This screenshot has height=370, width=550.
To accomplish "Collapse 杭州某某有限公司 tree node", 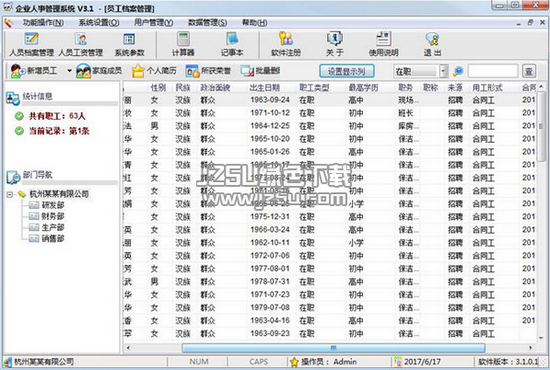I will point(10,194).
